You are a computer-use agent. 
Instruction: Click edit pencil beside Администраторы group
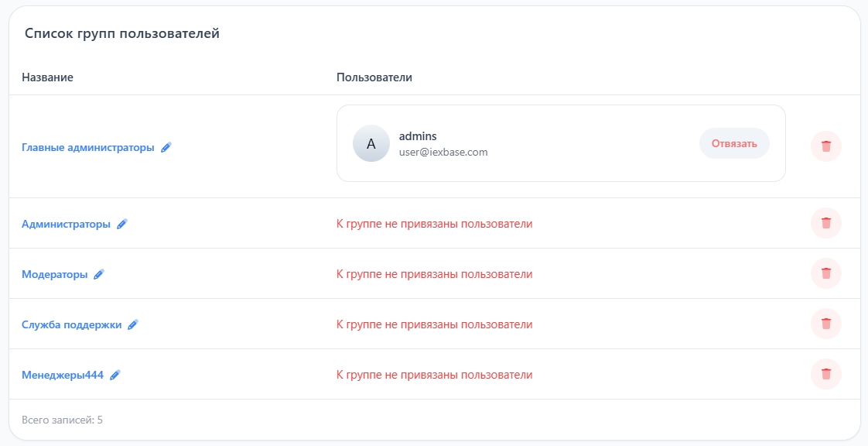click(x=122, y=224)
